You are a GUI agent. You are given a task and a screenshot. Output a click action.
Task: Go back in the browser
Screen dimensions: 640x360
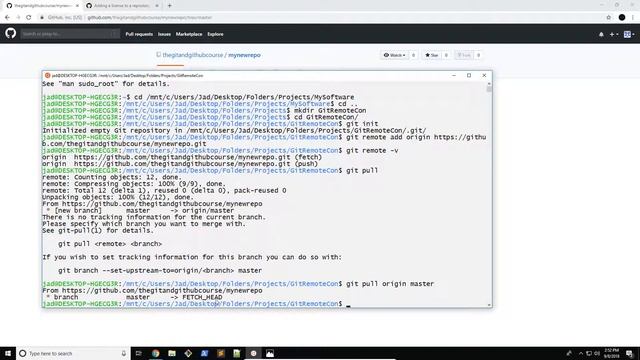pyautogui.click(x=7, y=18)
